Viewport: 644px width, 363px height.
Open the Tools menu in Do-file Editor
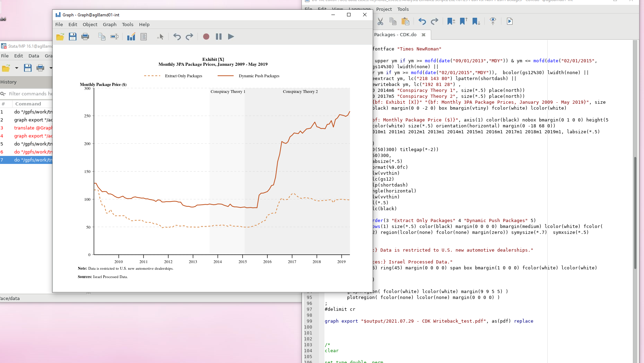[x=403, y=9]
